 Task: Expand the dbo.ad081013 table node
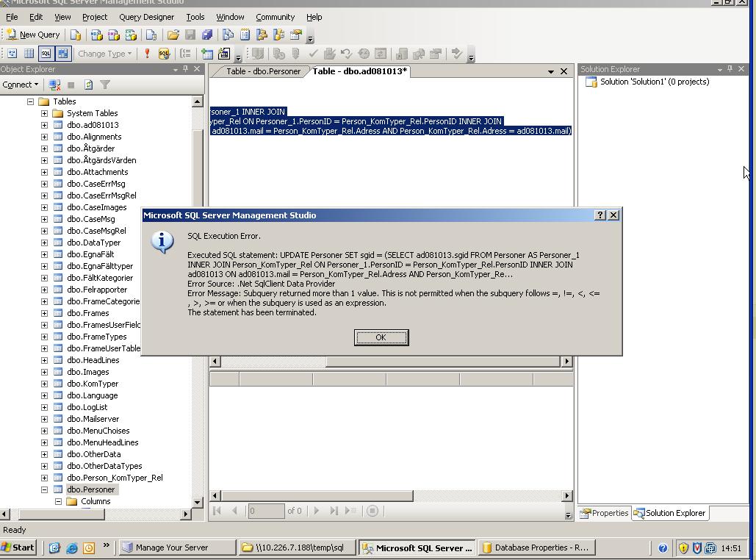coord(44,125)
